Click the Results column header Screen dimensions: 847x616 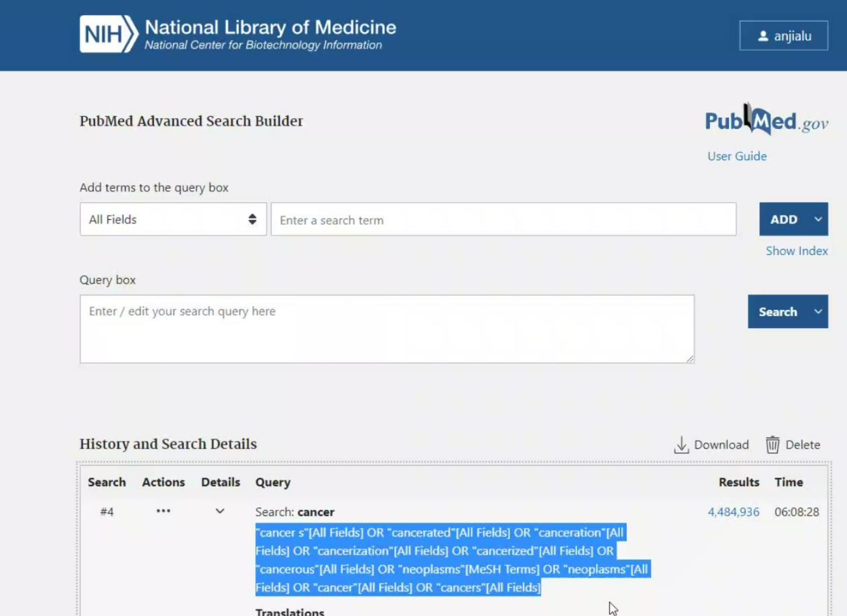click(x=739, y=482)
